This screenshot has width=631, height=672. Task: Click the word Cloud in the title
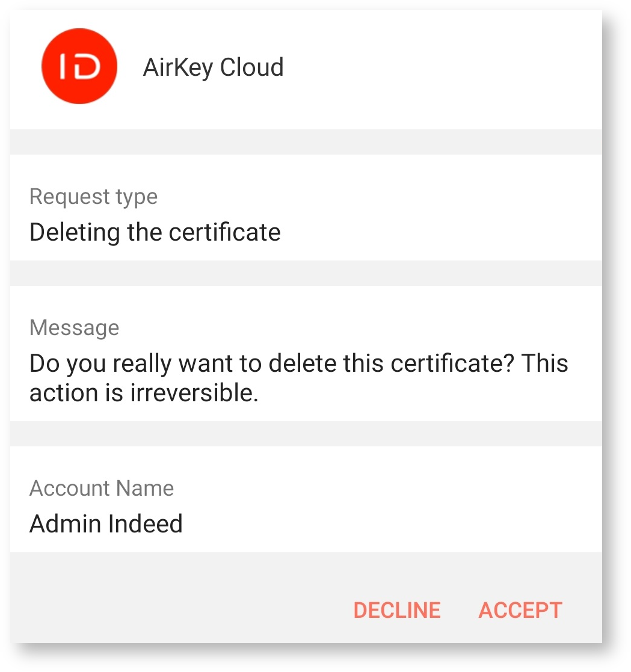click(x=251, y=67)
